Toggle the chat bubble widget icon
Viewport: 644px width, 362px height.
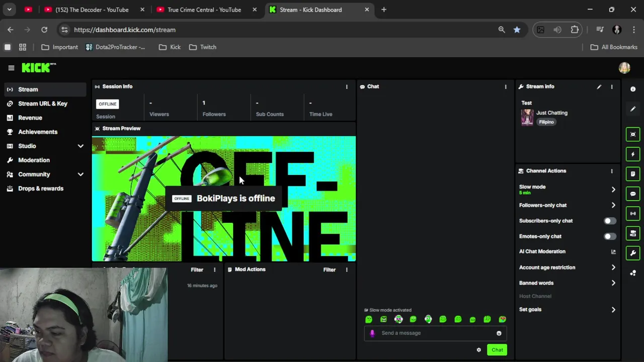633,194
